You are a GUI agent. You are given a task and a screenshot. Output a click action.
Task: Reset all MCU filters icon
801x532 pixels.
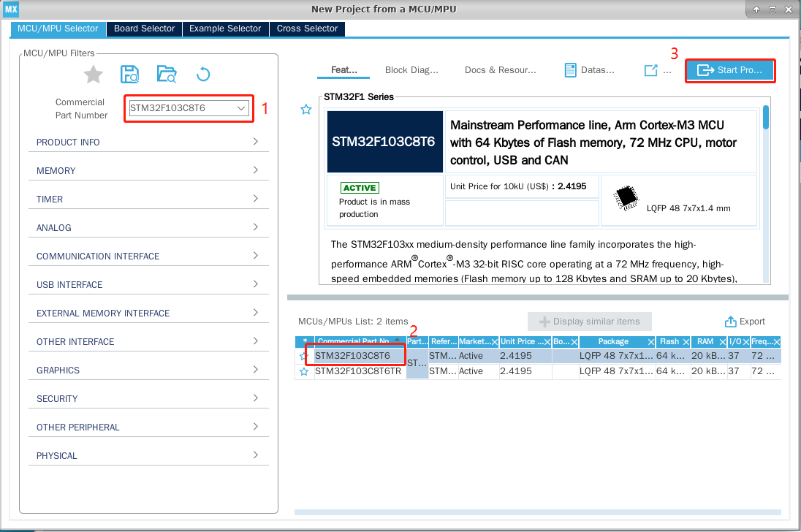click(203, 75)
